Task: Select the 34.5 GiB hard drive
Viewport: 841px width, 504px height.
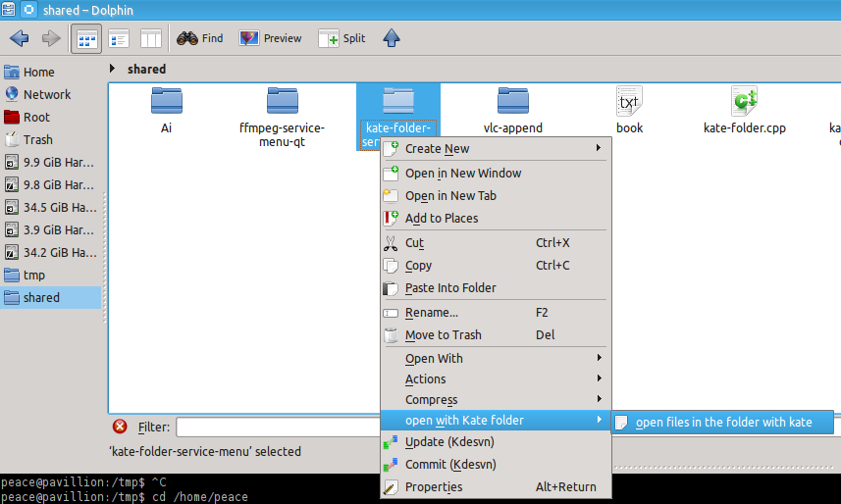Action: 51,207
